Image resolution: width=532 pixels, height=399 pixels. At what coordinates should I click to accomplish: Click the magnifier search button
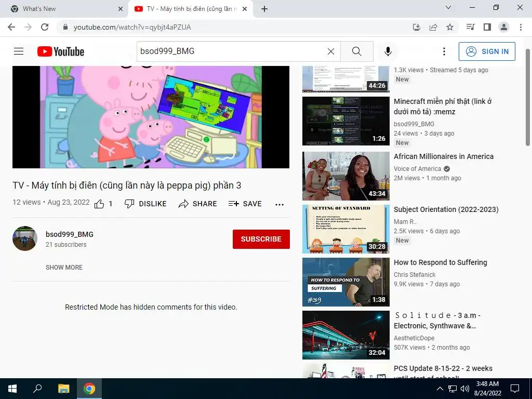point(356,51)
